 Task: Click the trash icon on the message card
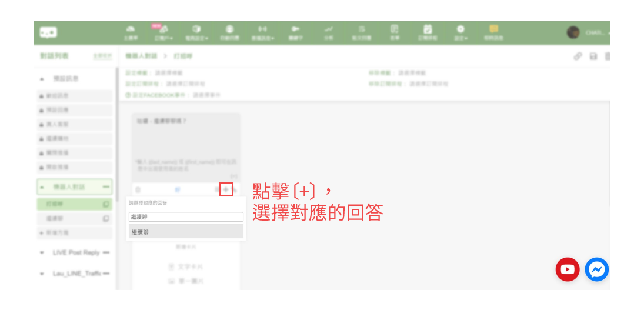point(138,189)
